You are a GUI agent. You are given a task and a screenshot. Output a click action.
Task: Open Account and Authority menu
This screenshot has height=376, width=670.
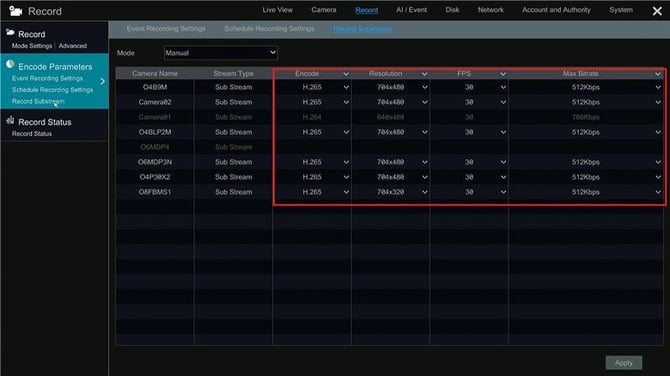point(556,10)
